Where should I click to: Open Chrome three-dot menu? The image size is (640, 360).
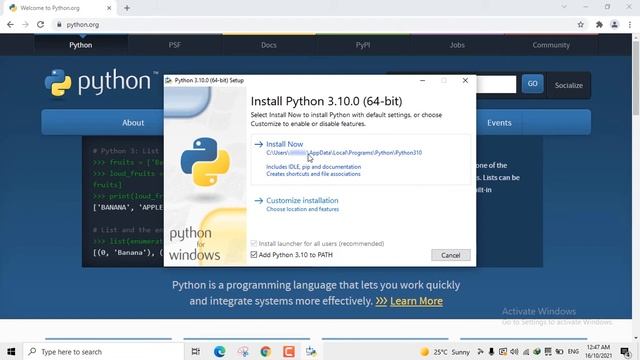[x=630, y=24]
